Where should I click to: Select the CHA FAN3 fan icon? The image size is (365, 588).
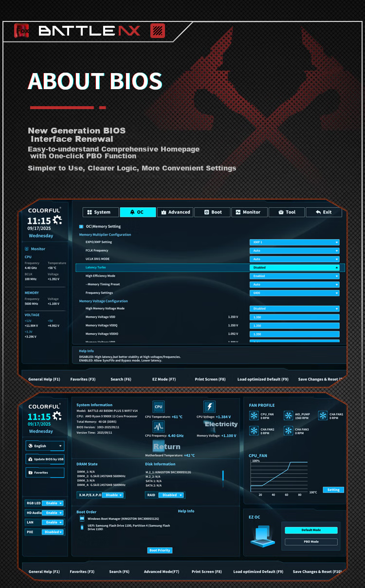289,431
